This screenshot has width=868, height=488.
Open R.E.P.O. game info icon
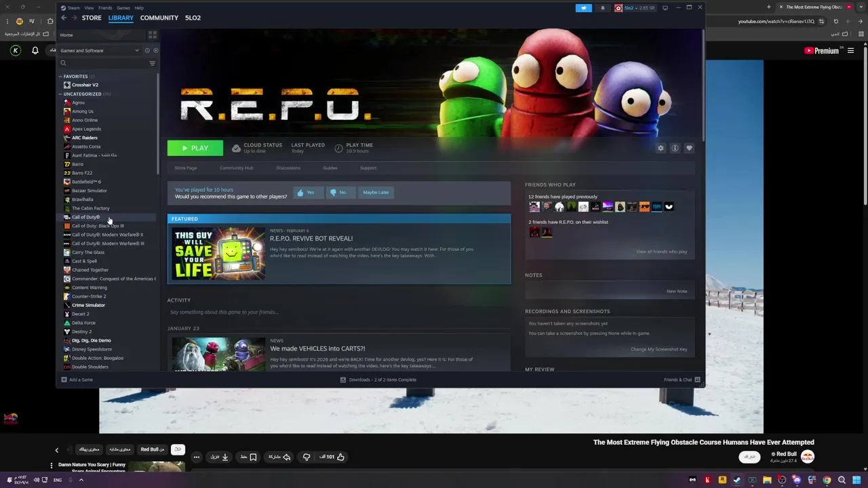(x=675, y=148)
